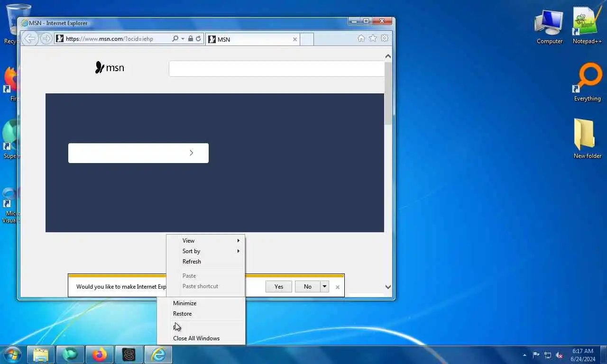Dismiss the default browser notification bar
Image resolution: width=607 pixels, height=364 pixels.
point(338,287)
